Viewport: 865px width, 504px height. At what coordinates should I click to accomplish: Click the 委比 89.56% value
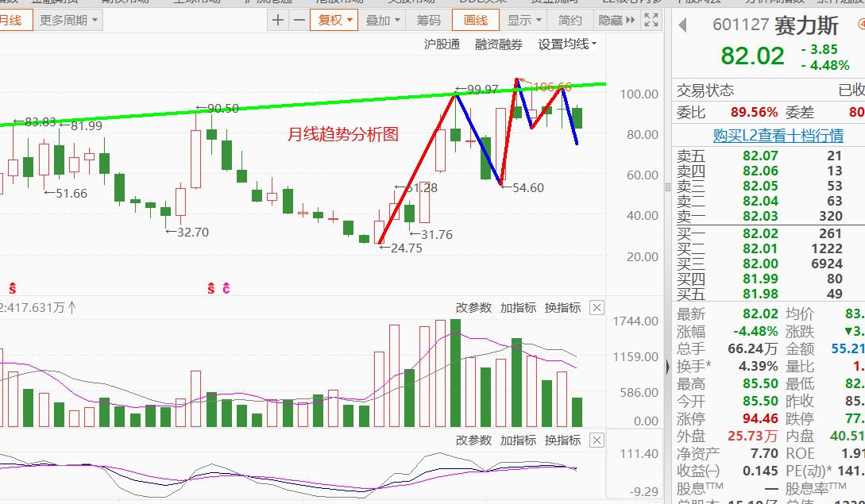tap(754, 113)
